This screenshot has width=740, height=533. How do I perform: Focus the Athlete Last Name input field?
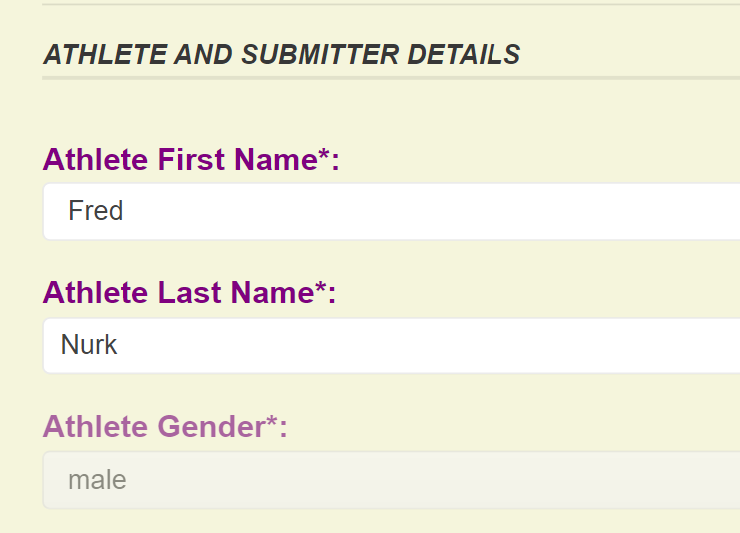[390, 345]
